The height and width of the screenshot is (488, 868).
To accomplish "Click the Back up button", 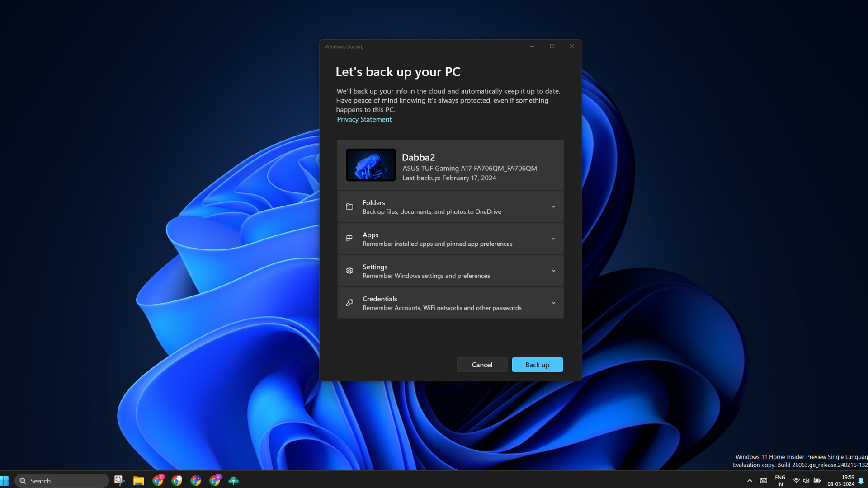I will (537, 364).
